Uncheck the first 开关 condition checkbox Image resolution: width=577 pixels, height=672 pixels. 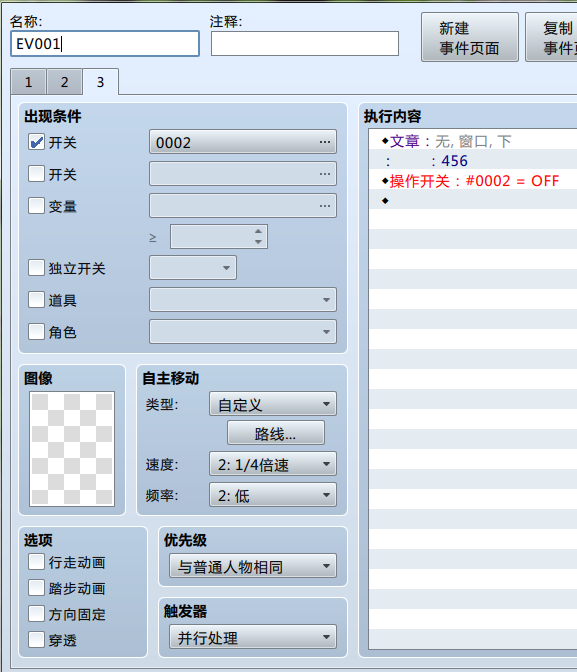tap(36, 142)
